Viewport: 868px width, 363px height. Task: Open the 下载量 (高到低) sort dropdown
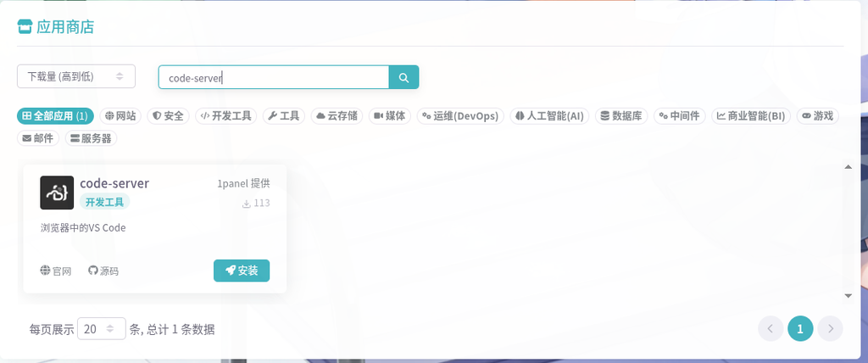click(x=76, y=76)
